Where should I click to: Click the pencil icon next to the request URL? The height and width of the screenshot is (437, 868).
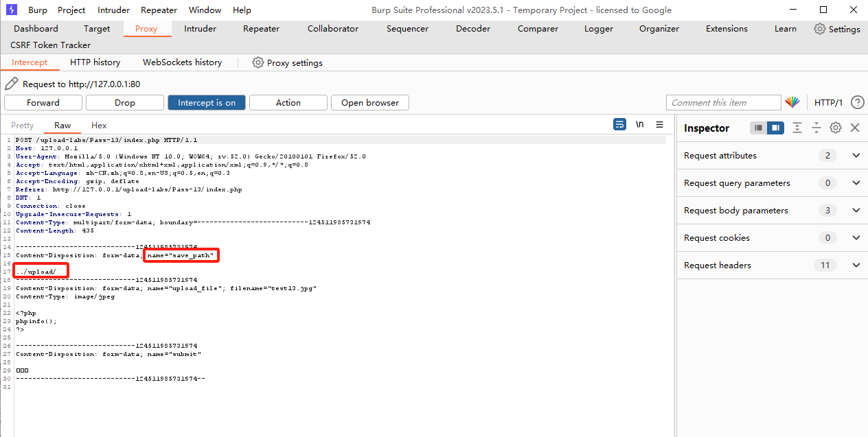(x=12, y=84)
